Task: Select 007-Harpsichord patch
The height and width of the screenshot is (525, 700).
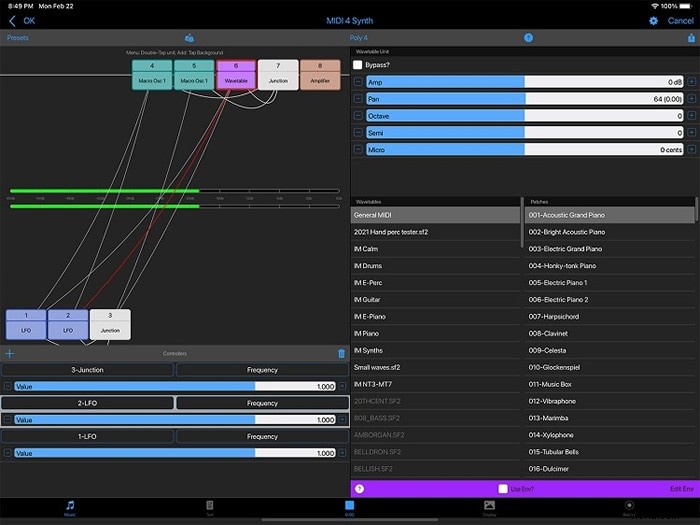Action: 610,317
